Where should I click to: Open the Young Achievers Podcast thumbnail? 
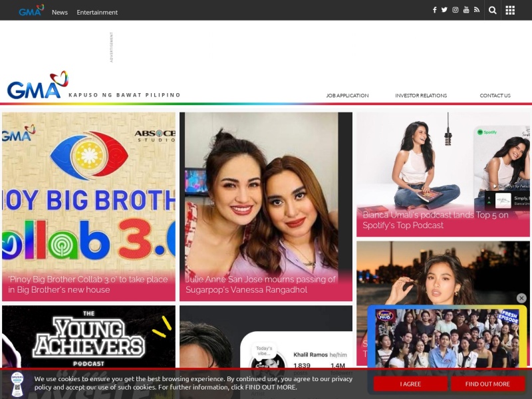tap(88, 338)
